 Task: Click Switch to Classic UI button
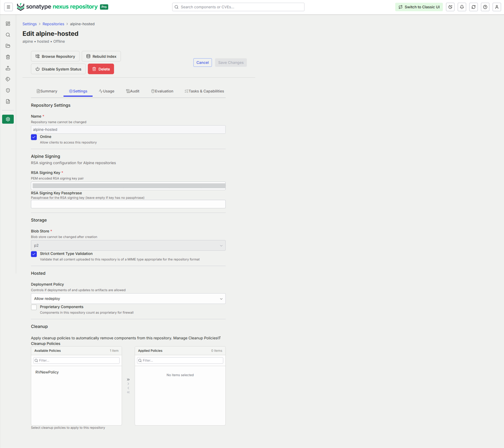(419, 7)
